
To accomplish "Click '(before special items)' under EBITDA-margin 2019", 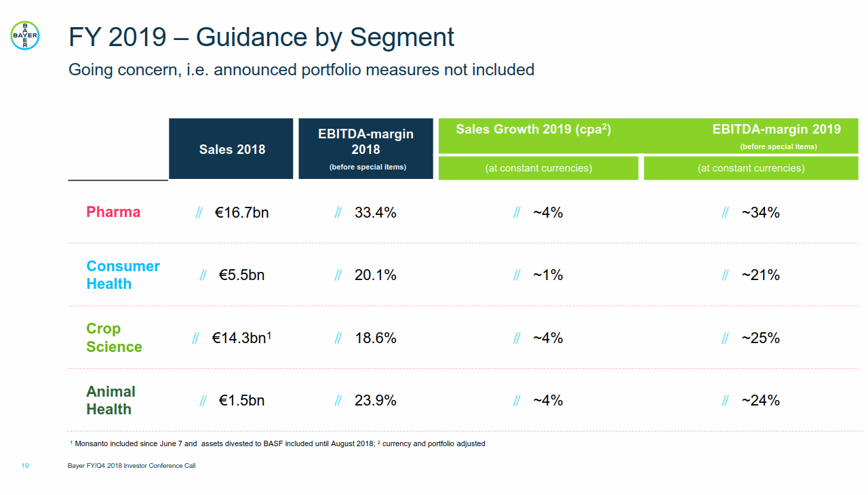I will (778, 146).
